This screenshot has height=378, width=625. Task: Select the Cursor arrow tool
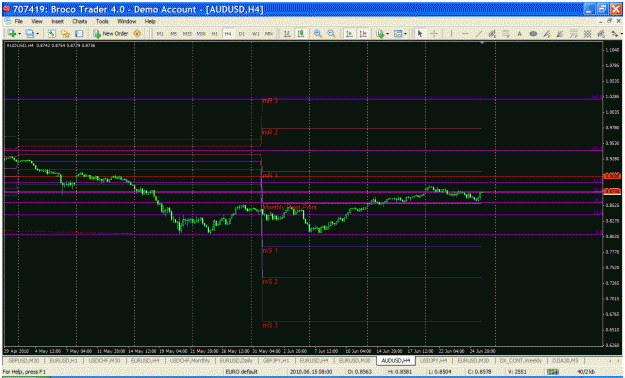point(419,34)
